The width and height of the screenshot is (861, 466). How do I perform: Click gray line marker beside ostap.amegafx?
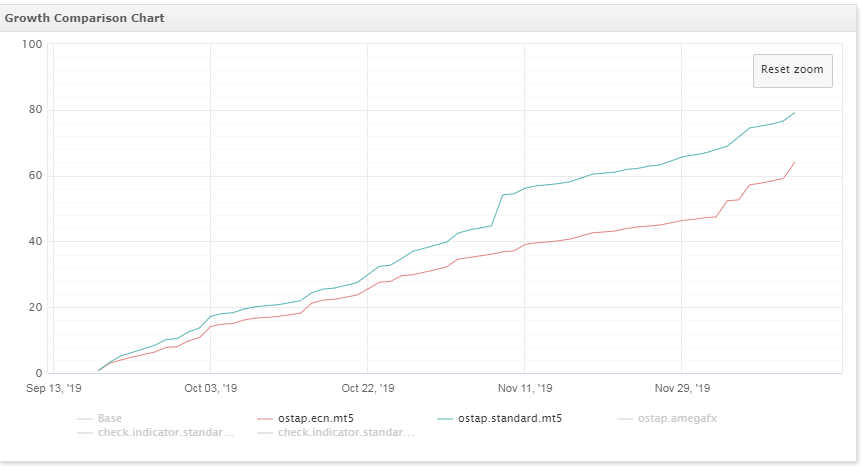[x=625, y=419]
